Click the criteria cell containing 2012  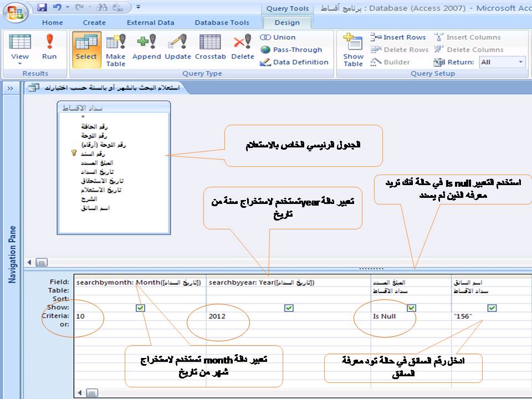click(289, 316)
